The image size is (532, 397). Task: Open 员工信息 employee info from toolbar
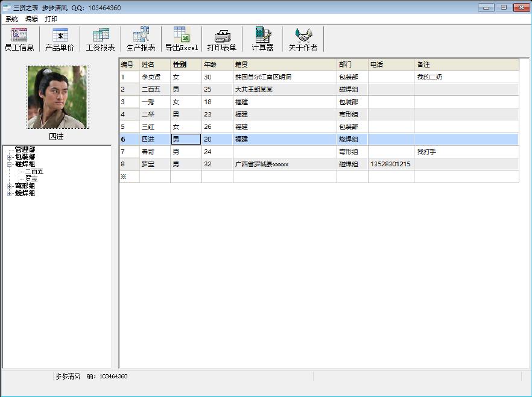point(19,39)
